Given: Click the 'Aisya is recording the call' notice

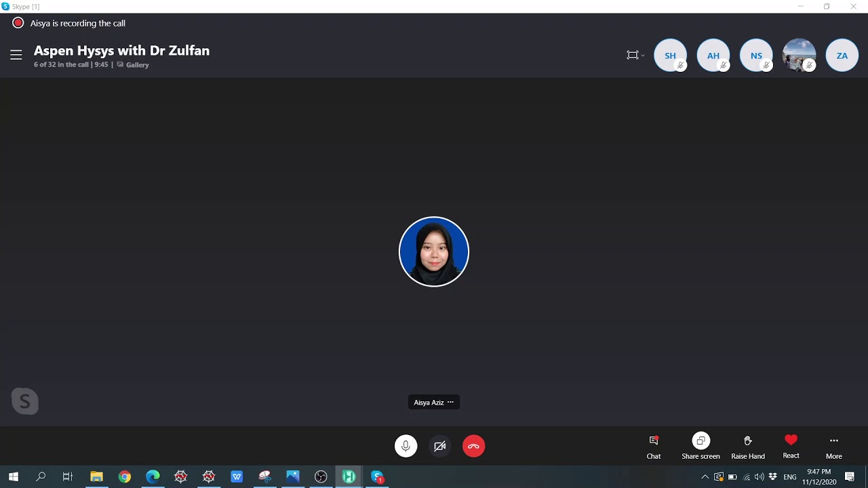Looking at the screenshot, I should pos(78,23).
